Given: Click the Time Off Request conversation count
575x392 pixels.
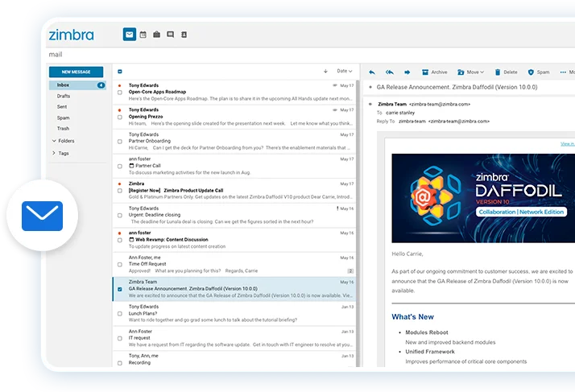Looking at the screenshot, I should click(350, 271).
